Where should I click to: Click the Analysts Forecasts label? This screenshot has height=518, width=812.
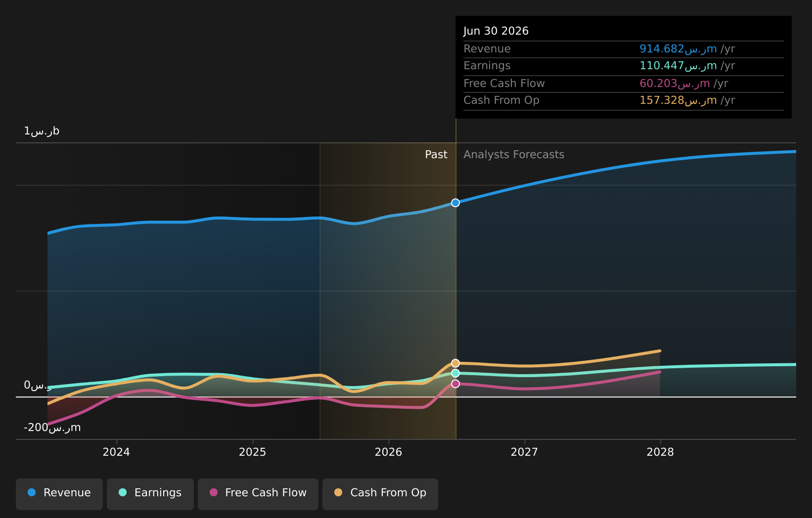click(x=514, y=155)
